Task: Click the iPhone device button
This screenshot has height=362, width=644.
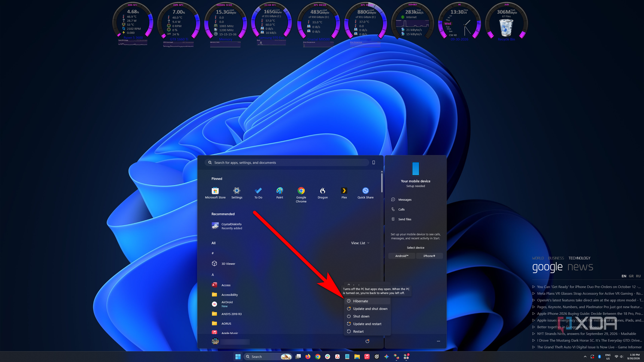Action: 429,256
